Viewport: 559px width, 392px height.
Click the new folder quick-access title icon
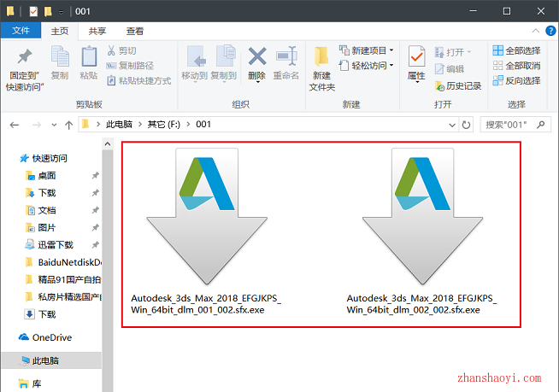click(47, 12)
